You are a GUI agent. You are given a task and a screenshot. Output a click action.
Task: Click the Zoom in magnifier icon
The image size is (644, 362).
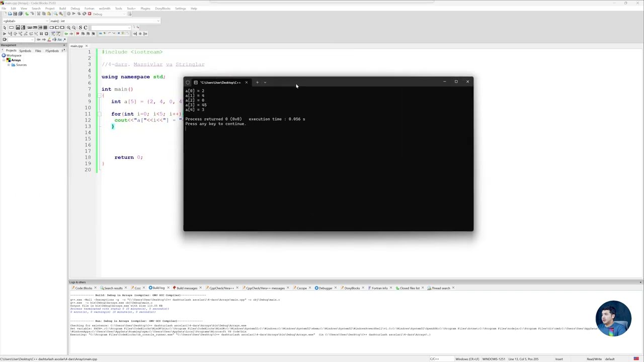pyautogui.click(x=68, y=28)
